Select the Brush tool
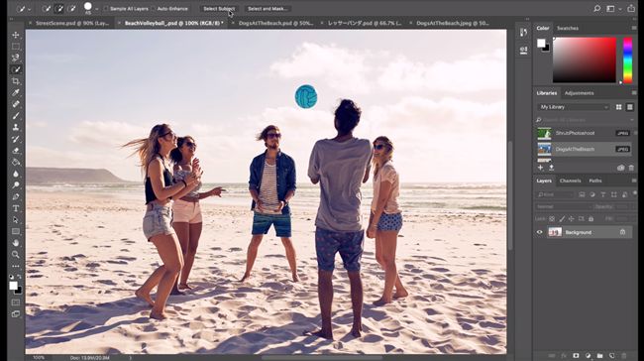 pyautogui.click(x=16, y=115)
